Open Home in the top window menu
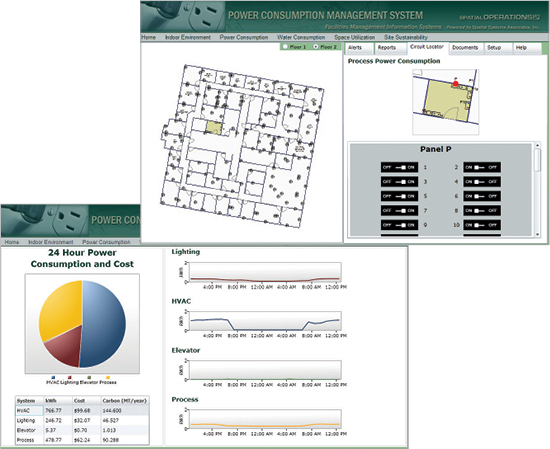The image size is (550, 449). coord(149,37)
